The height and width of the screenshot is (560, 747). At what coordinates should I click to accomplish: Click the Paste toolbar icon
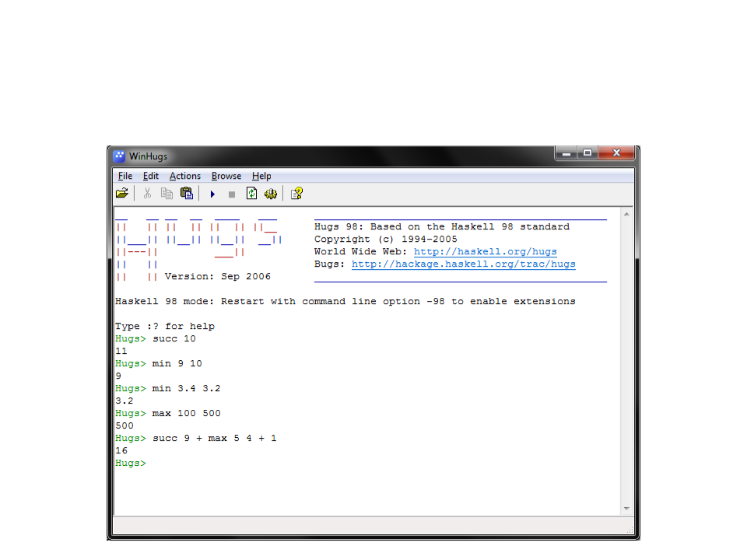coord(187,193)
